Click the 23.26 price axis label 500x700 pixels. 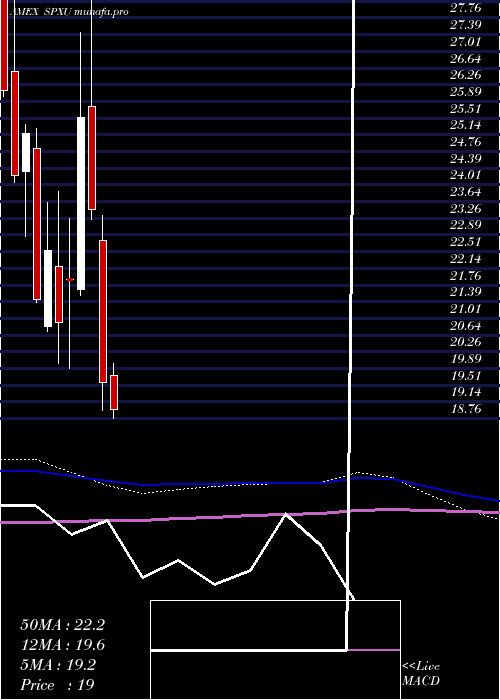click(x=466, y=209)
